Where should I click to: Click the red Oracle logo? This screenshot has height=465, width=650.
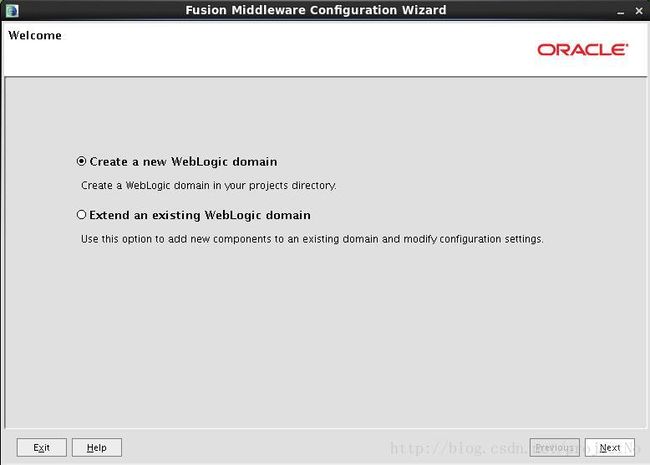pos(582,50)
